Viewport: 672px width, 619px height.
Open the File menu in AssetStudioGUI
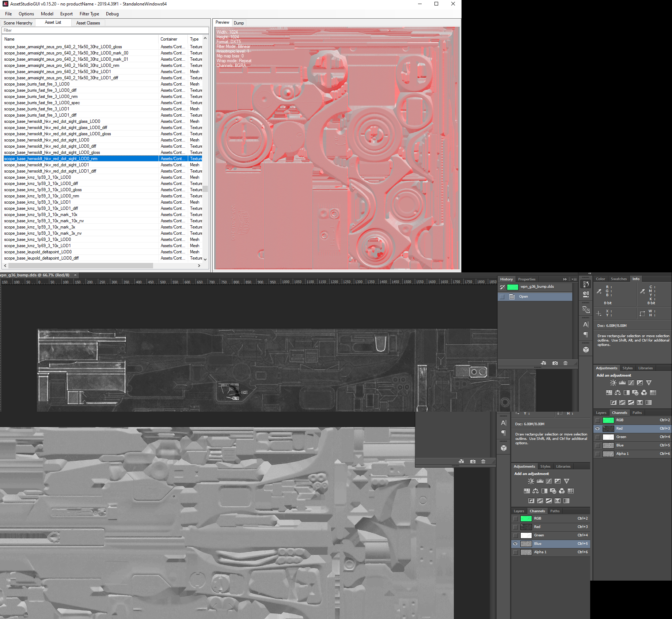(x=8, y=14)
